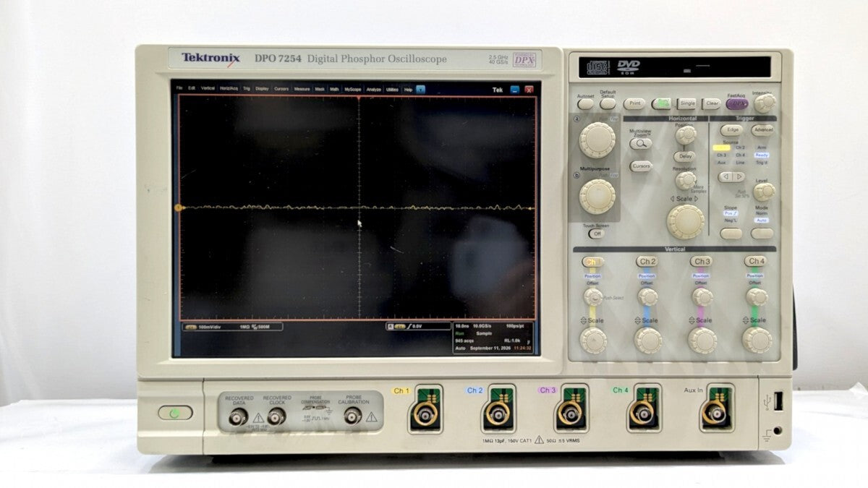This screenshot has height=488, width=868.
Task: Open the Vertical menu
Action: 208,88
